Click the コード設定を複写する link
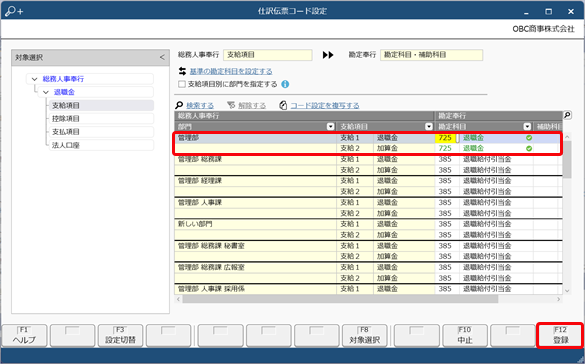585x364 pixels. [x=325, y=106]
